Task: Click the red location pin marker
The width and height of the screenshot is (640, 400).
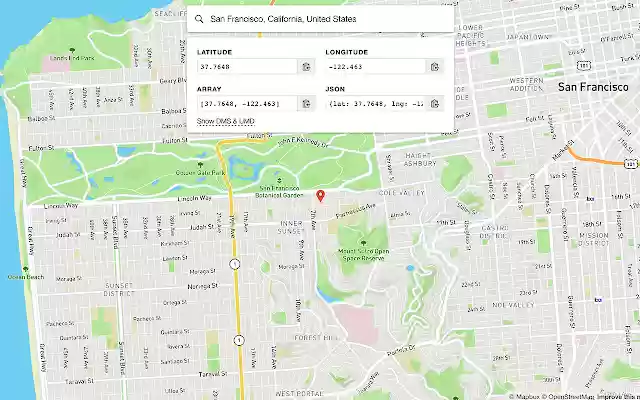Action: pos(321,196)
